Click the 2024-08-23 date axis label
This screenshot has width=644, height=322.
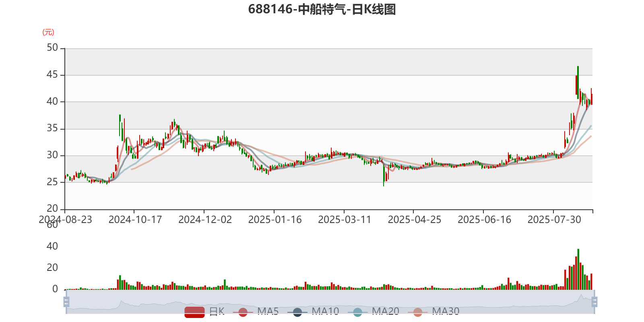click(65, 220)
